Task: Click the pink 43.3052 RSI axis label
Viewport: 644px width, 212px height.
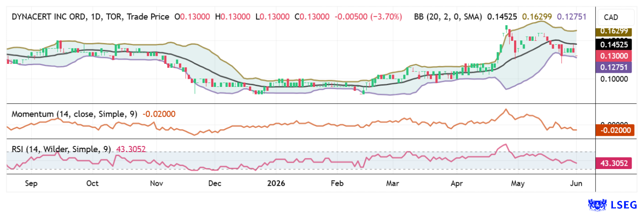Action: click(x=614, y=163)
